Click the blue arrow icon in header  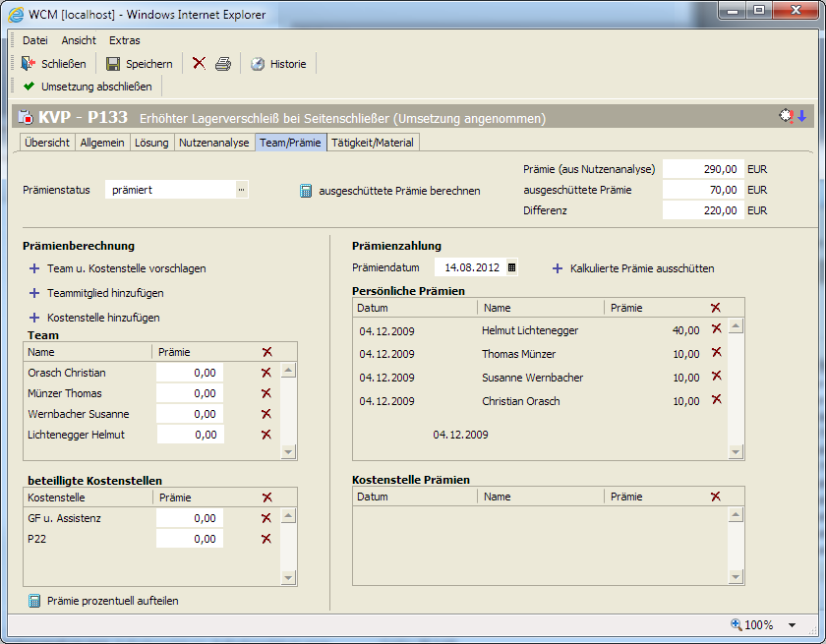[x=801, y=116]
